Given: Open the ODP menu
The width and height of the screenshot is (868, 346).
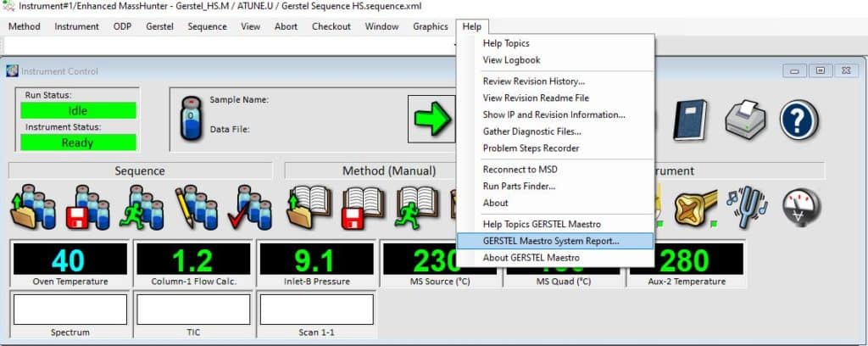Looking at the screenshot, I should click(x=122, y=26).
